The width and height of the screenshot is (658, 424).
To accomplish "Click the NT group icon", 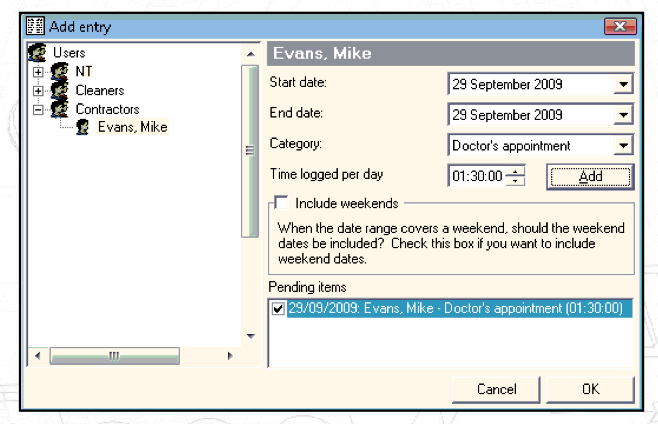I will [60, 71].
